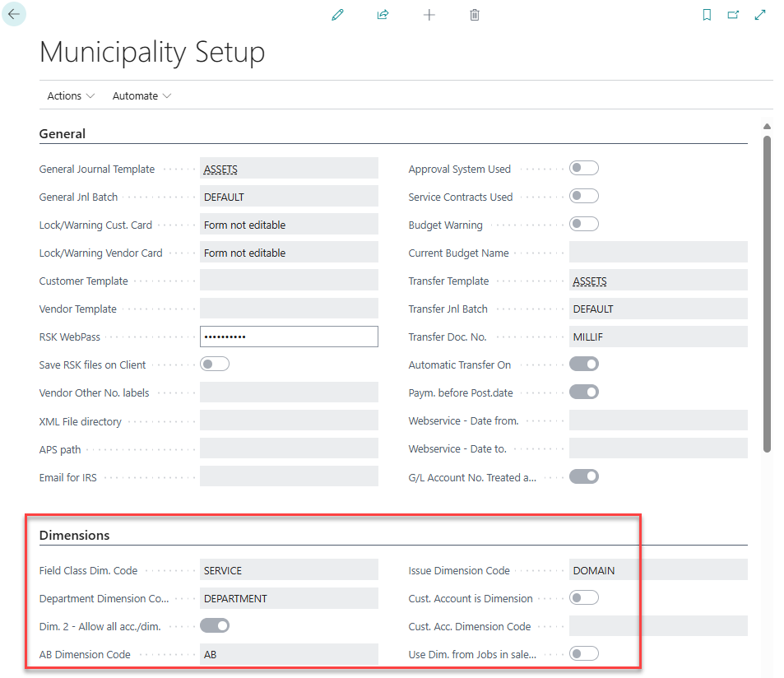This screenshot has height=678, width=784.
Task: Toggle Save RSK files on Client
Action: click(215, 365)
